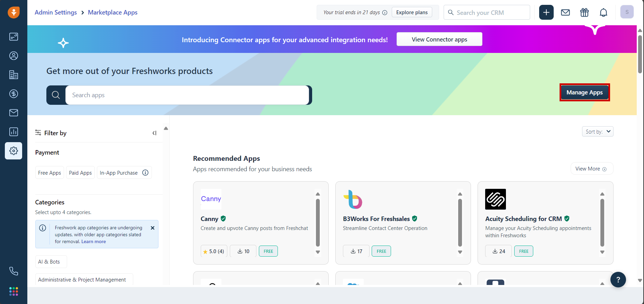Click the Search apps input field
The height and width of the screenshot is (304, 644).
coord(187,95)
